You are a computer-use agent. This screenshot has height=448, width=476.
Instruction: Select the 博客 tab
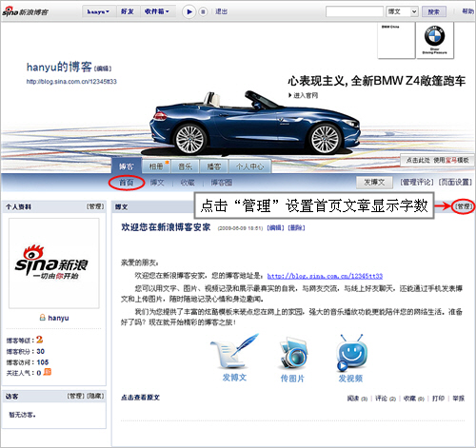pos(127,166)
